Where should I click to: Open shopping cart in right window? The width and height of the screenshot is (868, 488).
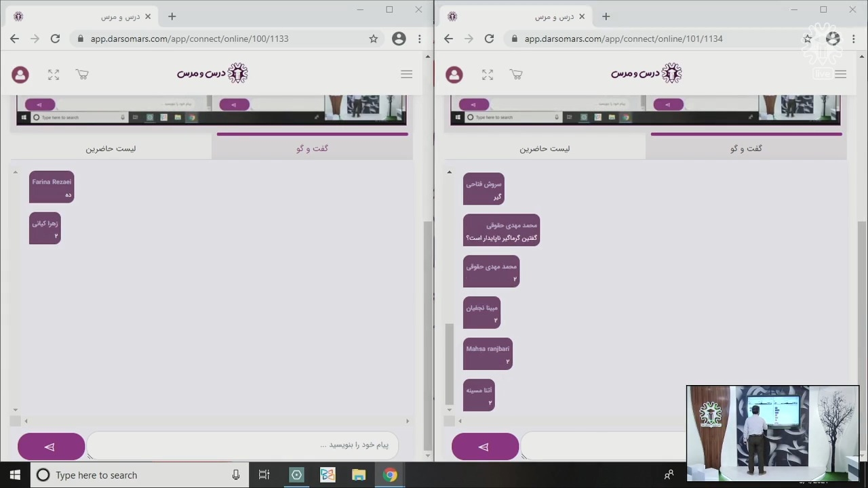coord(516,75)
